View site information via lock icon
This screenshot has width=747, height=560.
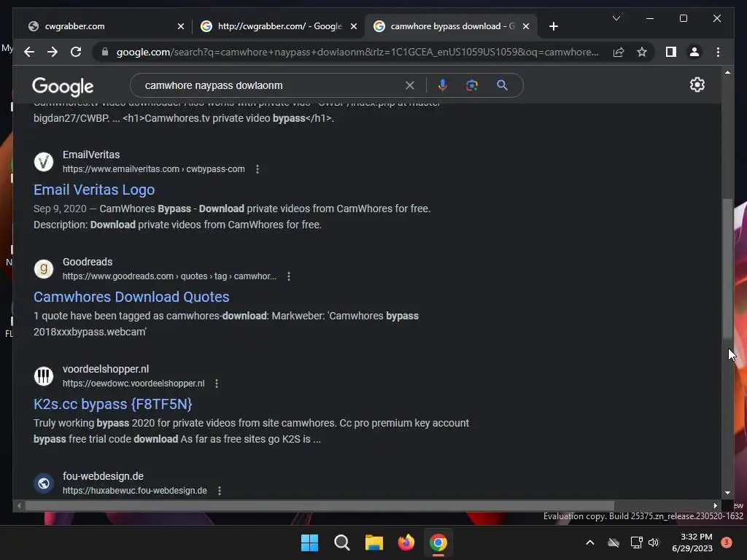tap(105, 52)
